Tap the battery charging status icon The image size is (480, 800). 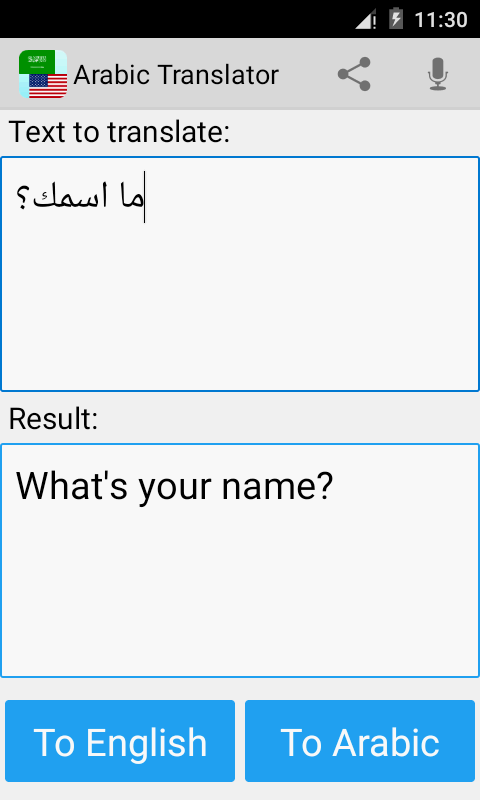click(396, 19)
